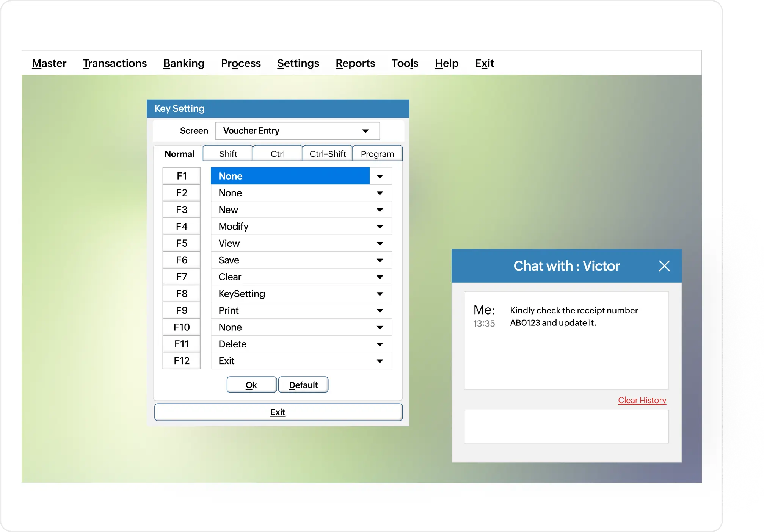Select the highlighted F1 None assignment
Screen dimensions: 764x532
[290, 176]
